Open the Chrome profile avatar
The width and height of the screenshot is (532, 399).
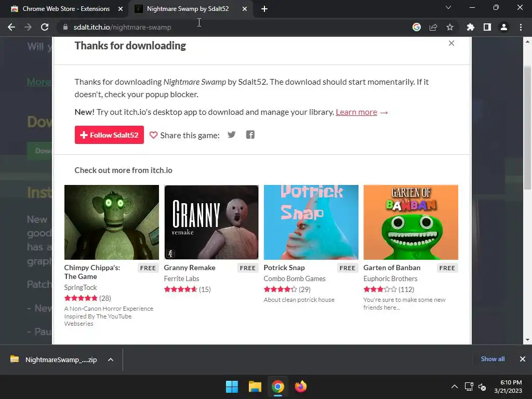pos(504,27)
